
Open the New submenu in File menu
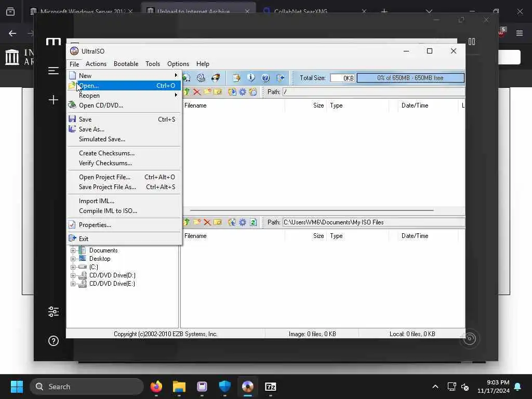click(124, 76)
